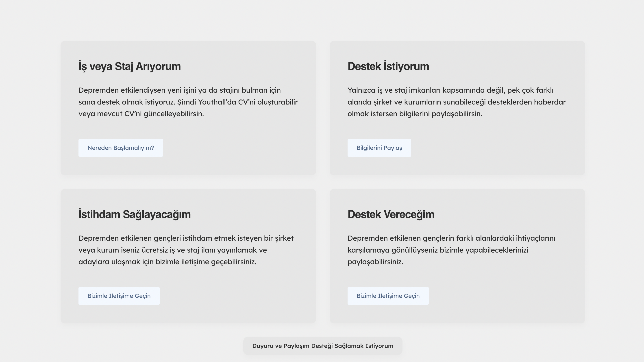
Task: Select the "Destek Vereceğim" card title
Action: click(x=391, y=214)
